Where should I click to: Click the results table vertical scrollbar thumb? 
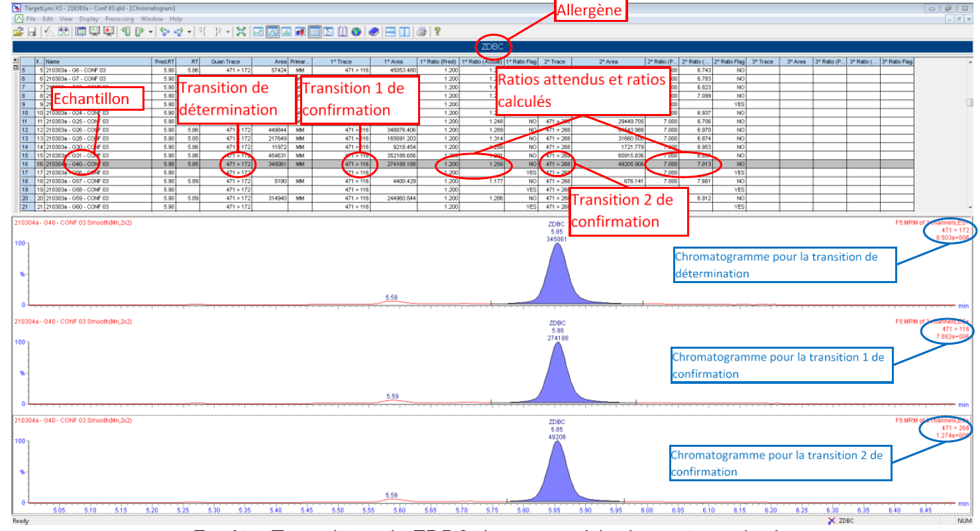(x=969, y=102)
